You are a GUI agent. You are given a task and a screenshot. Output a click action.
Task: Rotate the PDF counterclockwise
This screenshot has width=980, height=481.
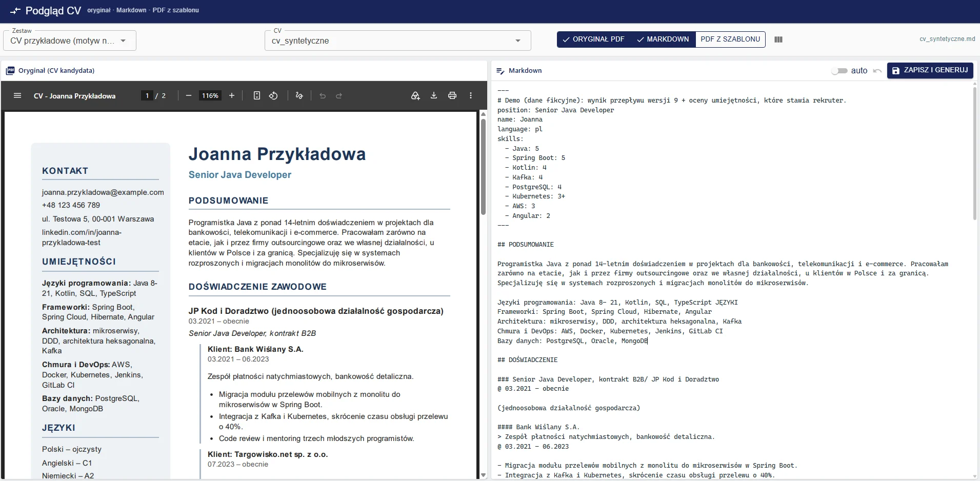click(273, 96)
